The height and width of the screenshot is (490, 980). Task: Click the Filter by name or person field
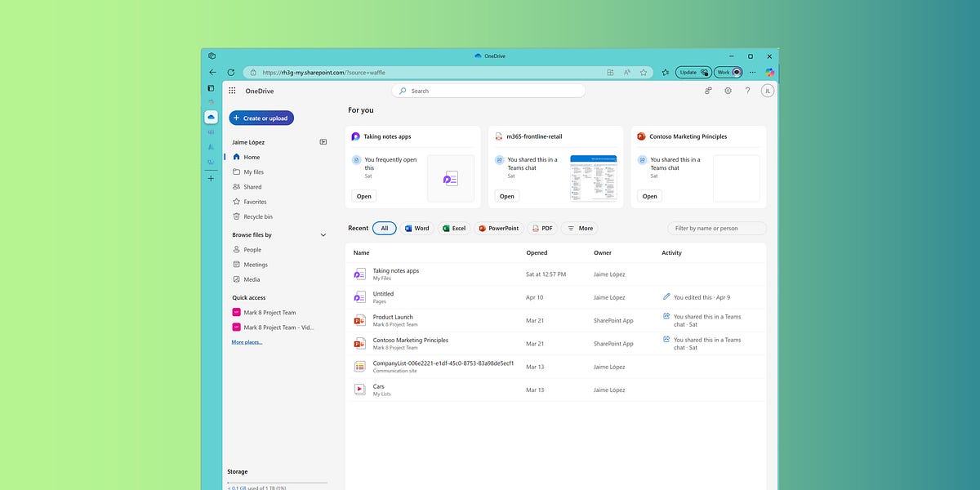717,228
